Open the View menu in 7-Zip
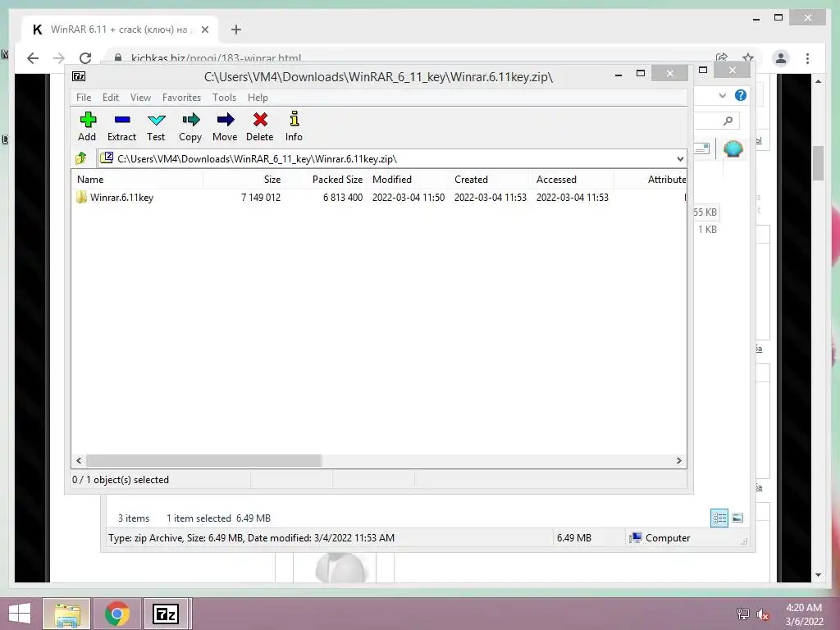840x630 pixels. [140, 98]
